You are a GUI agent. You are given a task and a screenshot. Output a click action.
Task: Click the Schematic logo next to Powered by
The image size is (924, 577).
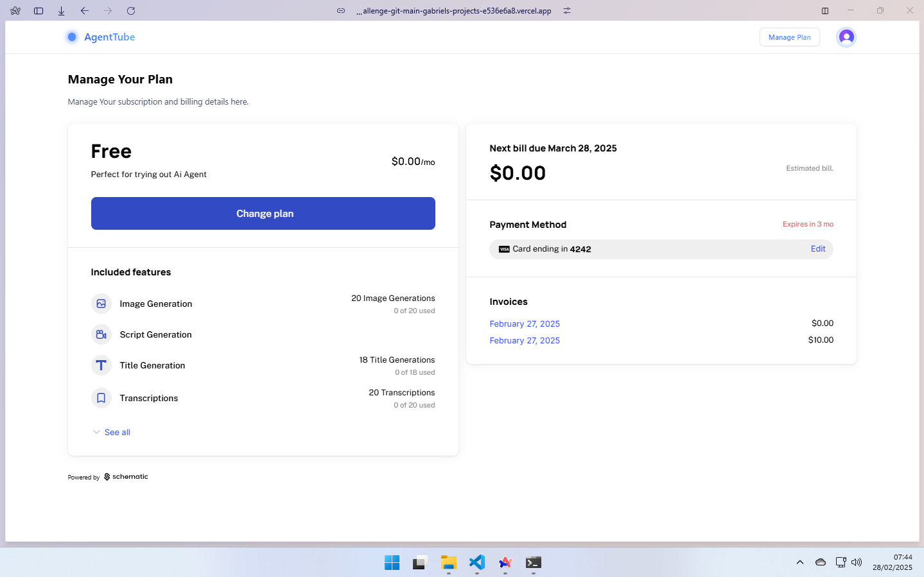106,476
